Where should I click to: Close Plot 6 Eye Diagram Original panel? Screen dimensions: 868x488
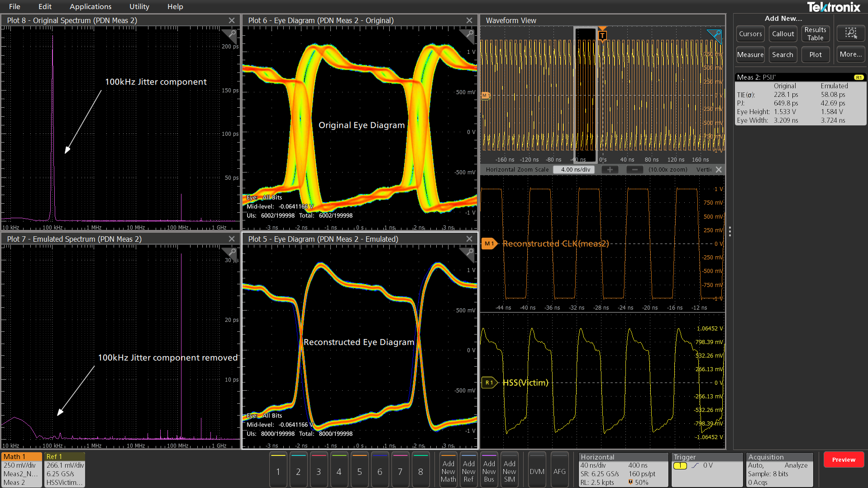(469, 20)
